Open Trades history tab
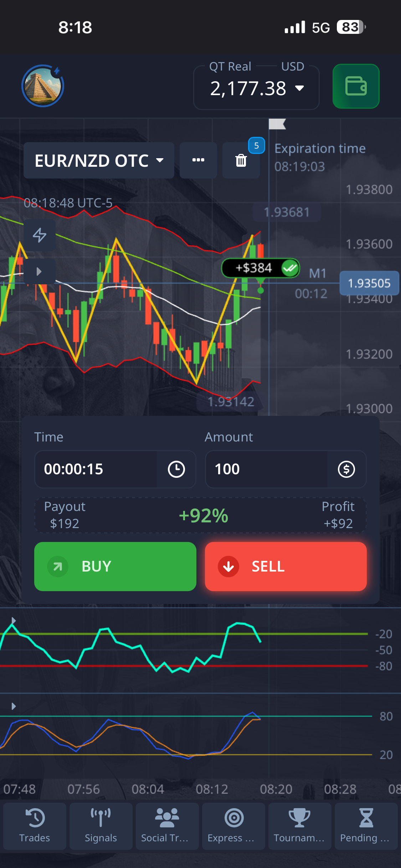 point(35,826)
